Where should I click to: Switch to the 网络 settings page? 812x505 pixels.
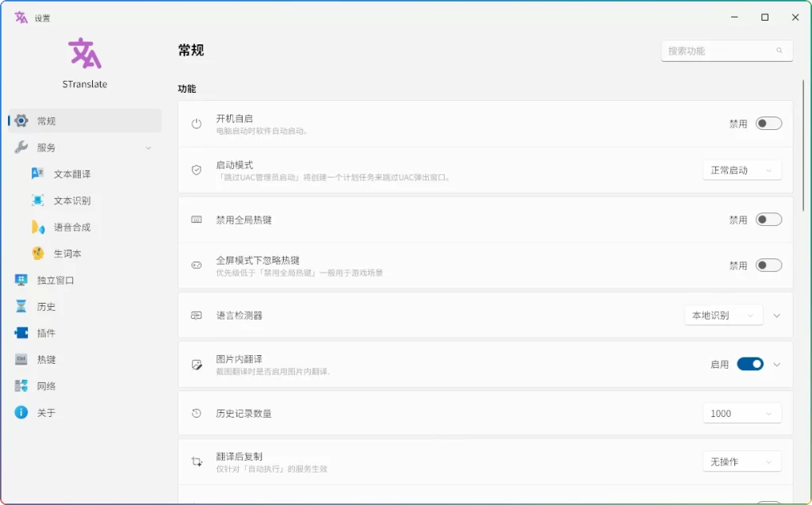click(x=22, y=386)
